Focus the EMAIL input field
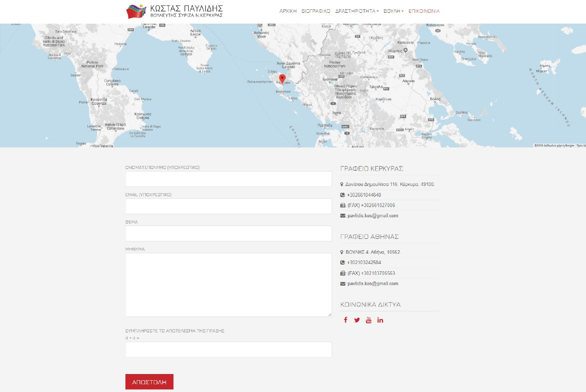This screenshot has width=586, height=392. point(228,207)
